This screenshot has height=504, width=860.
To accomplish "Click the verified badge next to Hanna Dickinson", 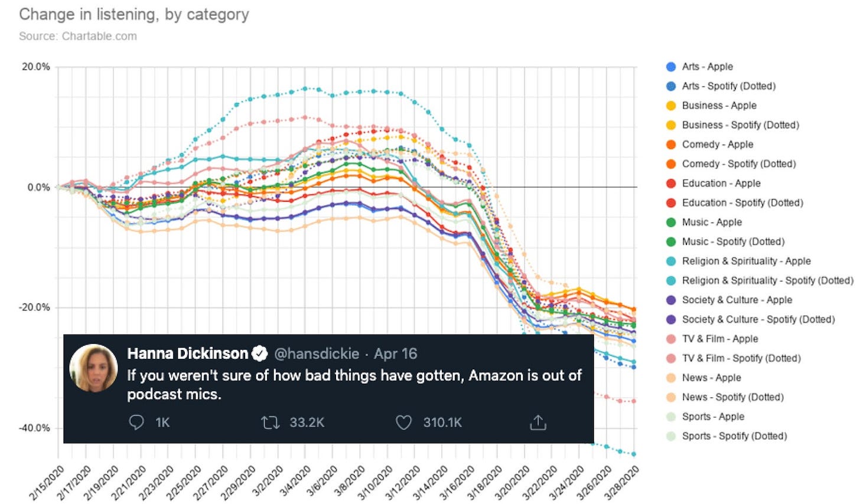I will click(260, 354).
